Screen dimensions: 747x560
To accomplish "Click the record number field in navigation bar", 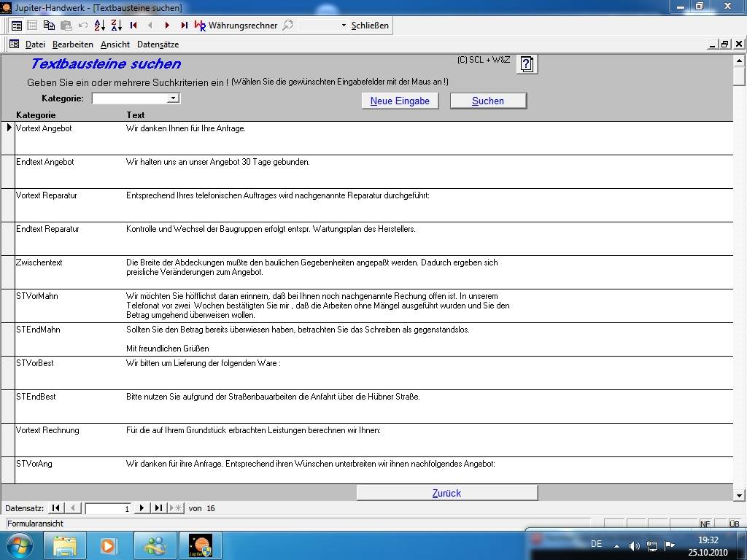I will (x=108, y=508).
